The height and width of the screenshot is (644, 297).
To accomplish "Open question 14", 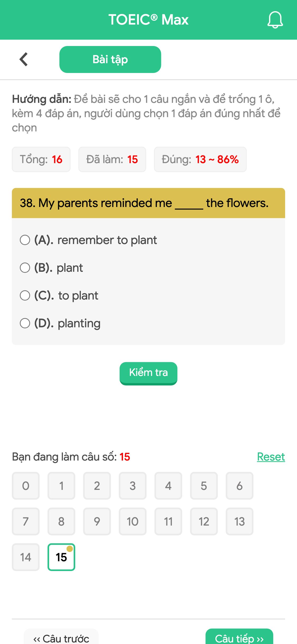I will tap(25, 557).
